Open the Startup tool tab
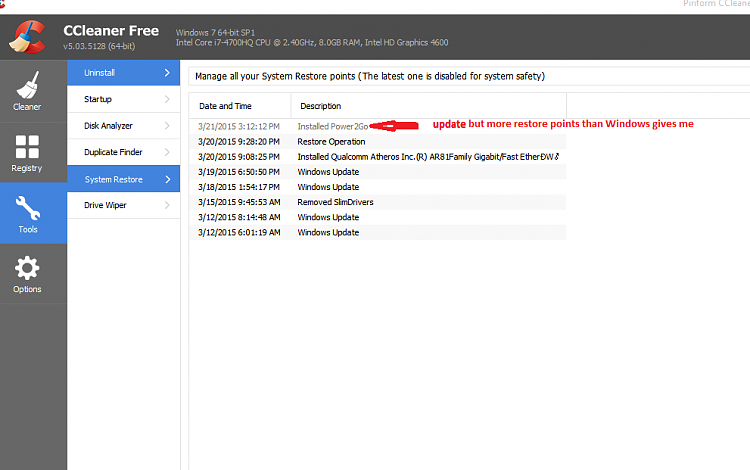 (123, 99)
